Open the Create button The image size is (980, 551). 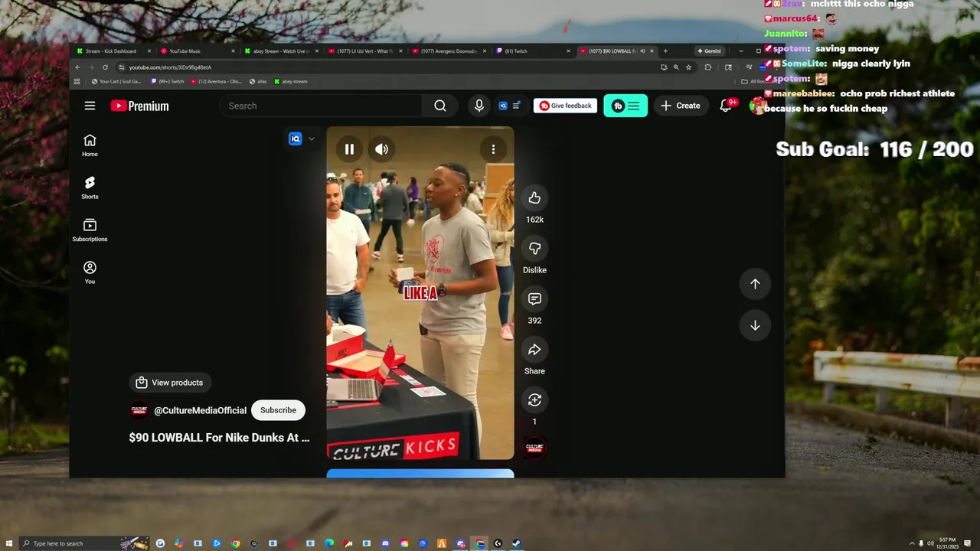[x=681, y=106]
